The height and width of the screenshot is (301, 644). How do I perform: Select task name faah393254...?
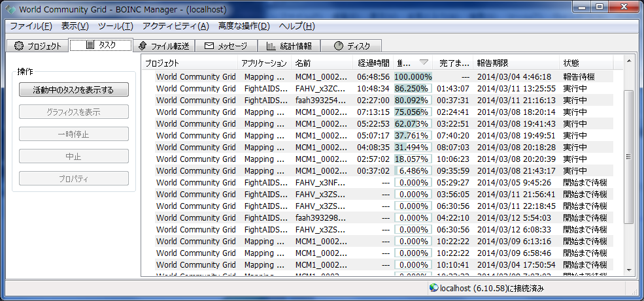click(321, 100)
